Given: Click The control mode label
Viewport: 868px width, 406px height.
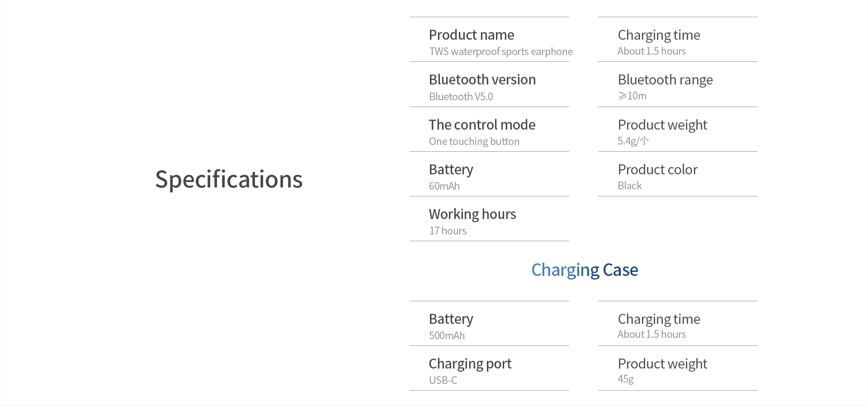Looking at the screenshot, I should point(482,125).
